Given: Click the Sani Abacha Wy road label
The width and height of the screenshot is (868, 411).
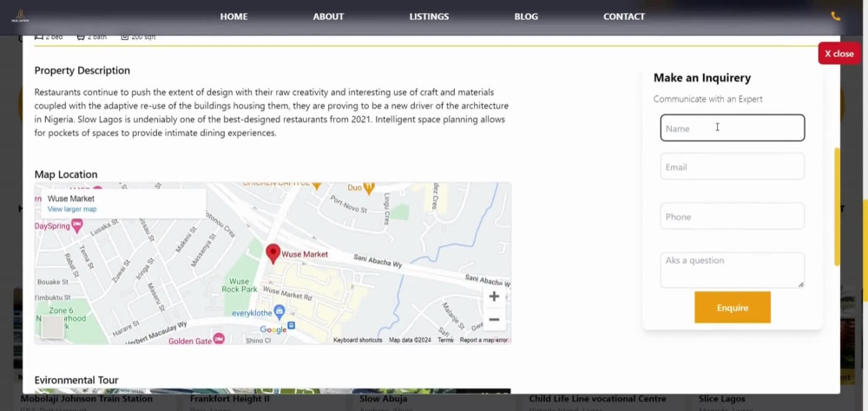Looking at the screenshot, I should click(x=378, y=261).
